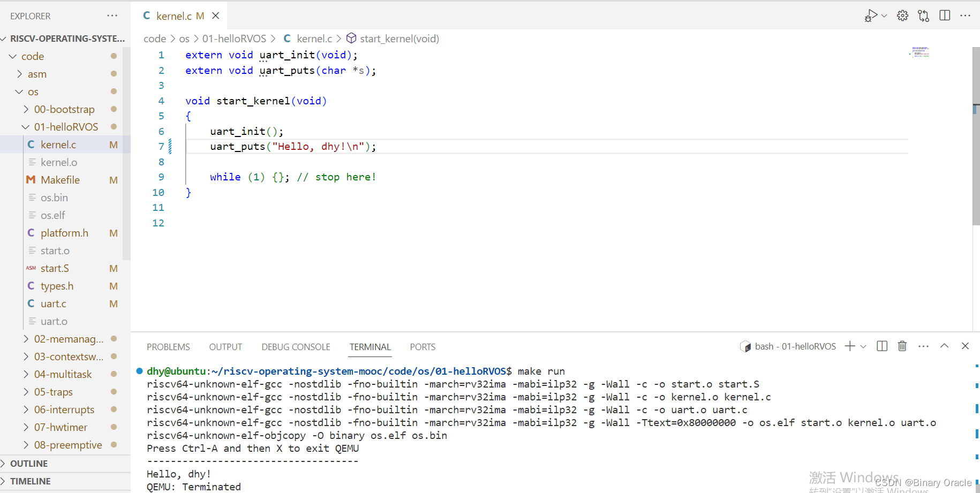Split the terminal pane

pyautogui.click(x=882, y=346)
